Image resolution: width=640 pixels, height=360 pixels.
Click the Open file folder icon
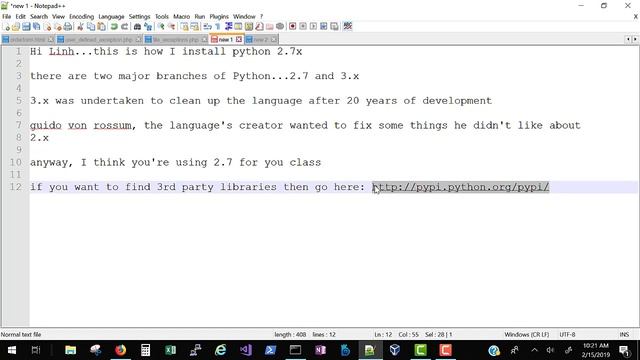click(16, 27)
